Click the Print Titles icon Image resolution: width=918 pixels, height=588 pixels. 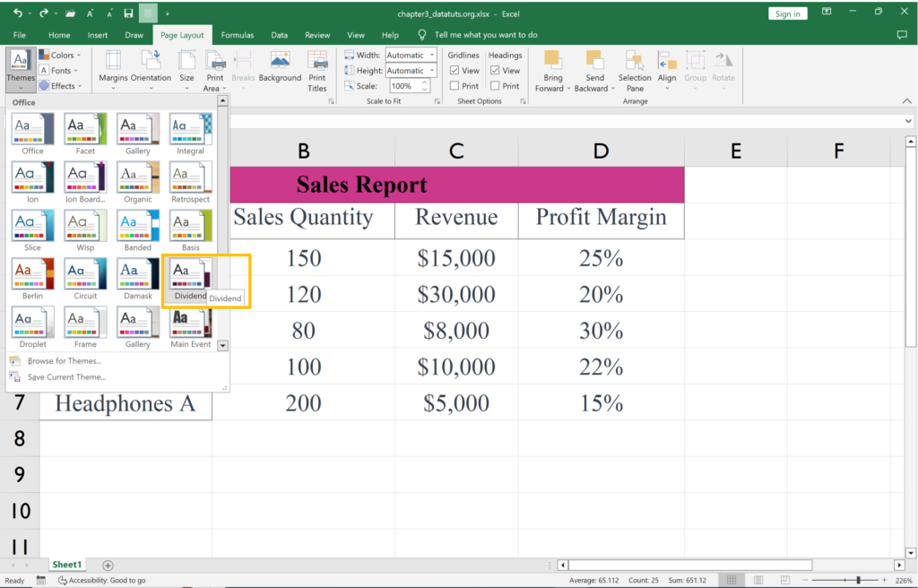point(317,70)
